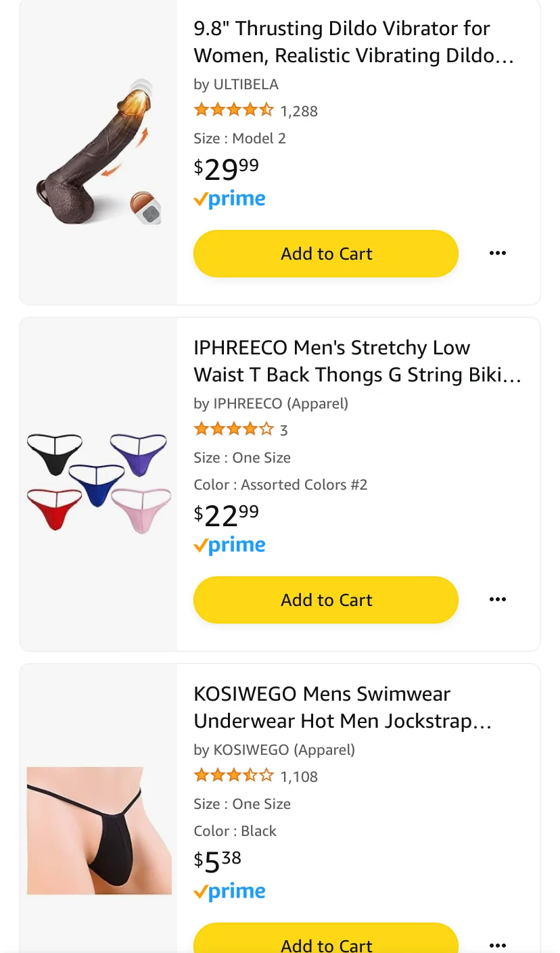560x953 pixels.
Task: Click the Prime badge under the $5.38 price
Action: pos(229,892)
